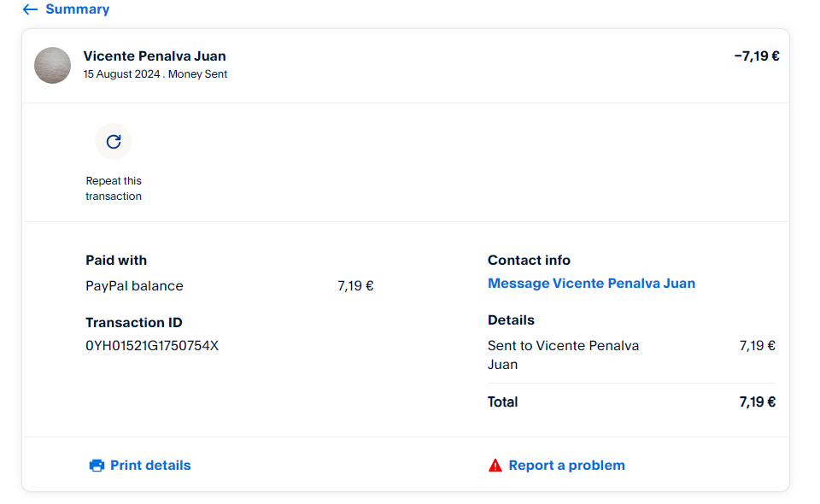
Task: Click Vicente Penalva Juan's profile avatar
Action: (52, 66)
